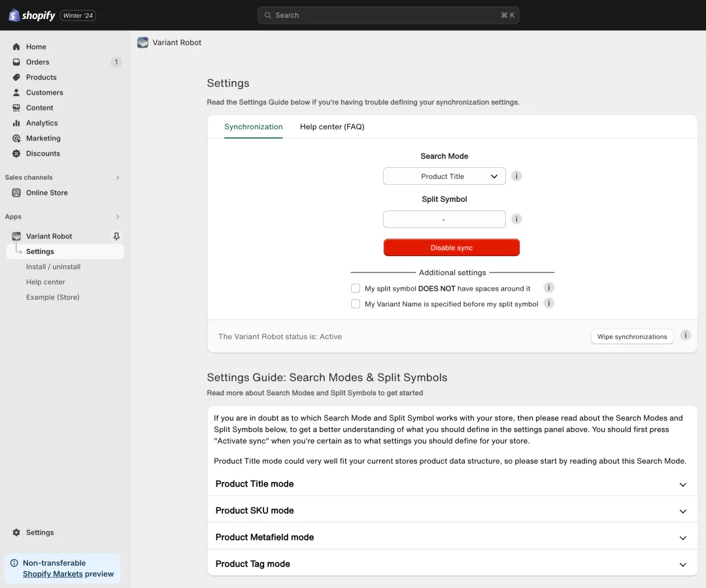Screen dimensions: 706x588
Task: Expand the Product SKU mode section
Action: pos(452,511)
